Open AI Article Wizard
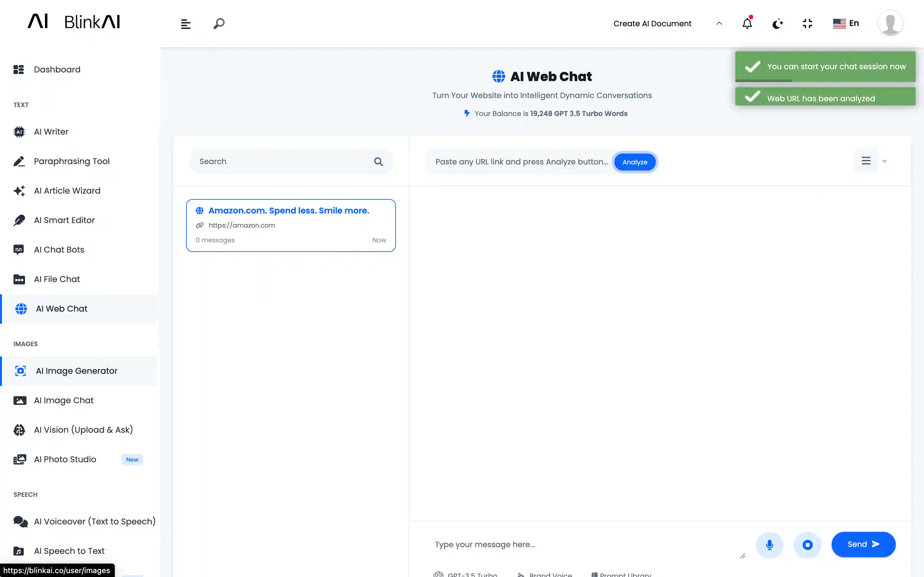The height and width of the screenshot is (577, 924). [67, 190]
